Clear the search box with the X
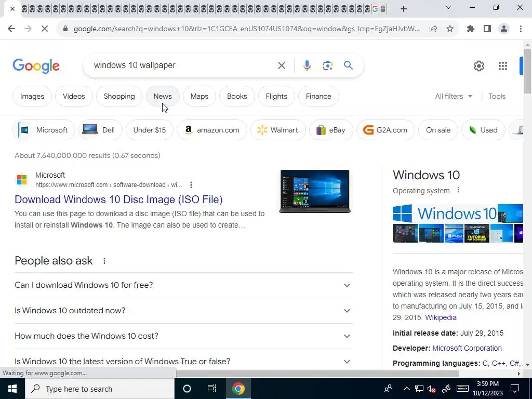Screen dimensions: 532x399 coord(282,65)
